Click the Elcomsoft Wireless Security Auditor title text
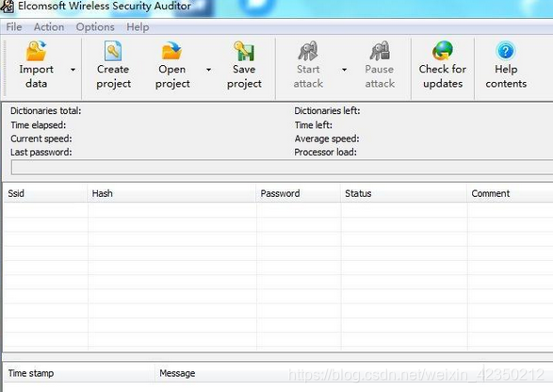The width and height of the screenshot is (553, 392). (105, 6)
